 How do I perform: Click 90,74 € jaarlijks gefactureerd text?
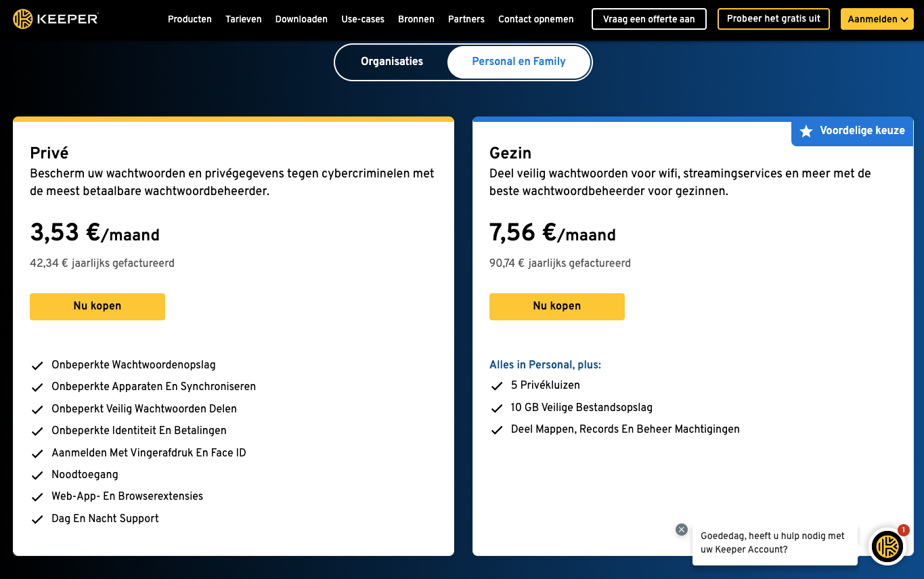pyautogui.click(x=560, y=263)
